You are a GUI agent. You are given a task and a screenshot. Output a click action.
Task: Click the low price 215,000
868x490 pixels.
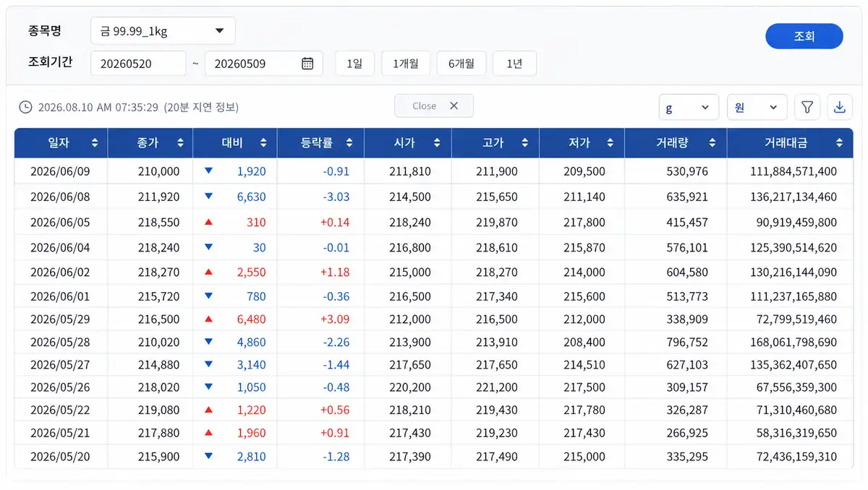(x=584, y=456)
